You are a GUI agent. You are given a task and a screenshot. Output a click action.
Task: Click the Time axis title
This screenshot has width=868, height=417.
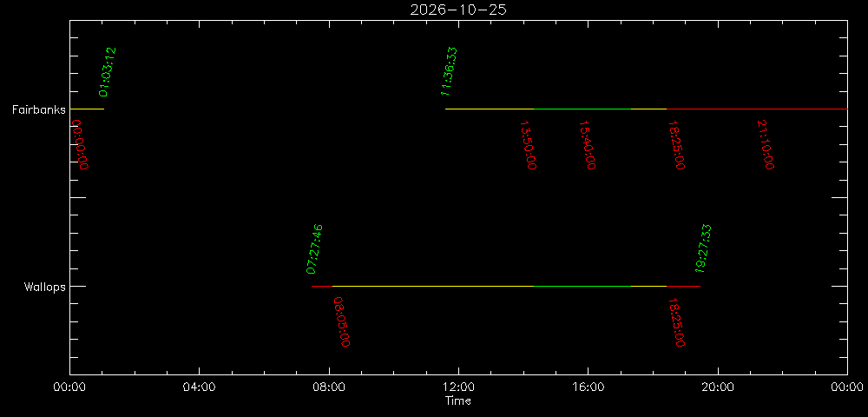[x=458, y=400]
